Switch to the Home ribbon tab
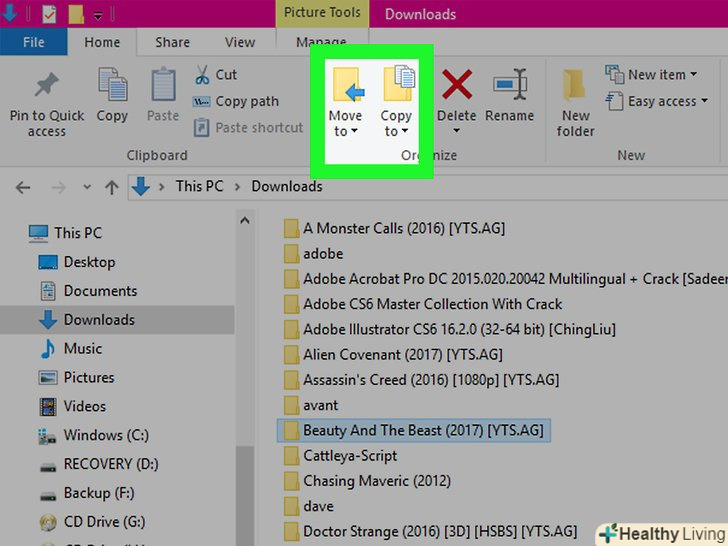This screenshot has height=546, width=728. click(102, 42)
